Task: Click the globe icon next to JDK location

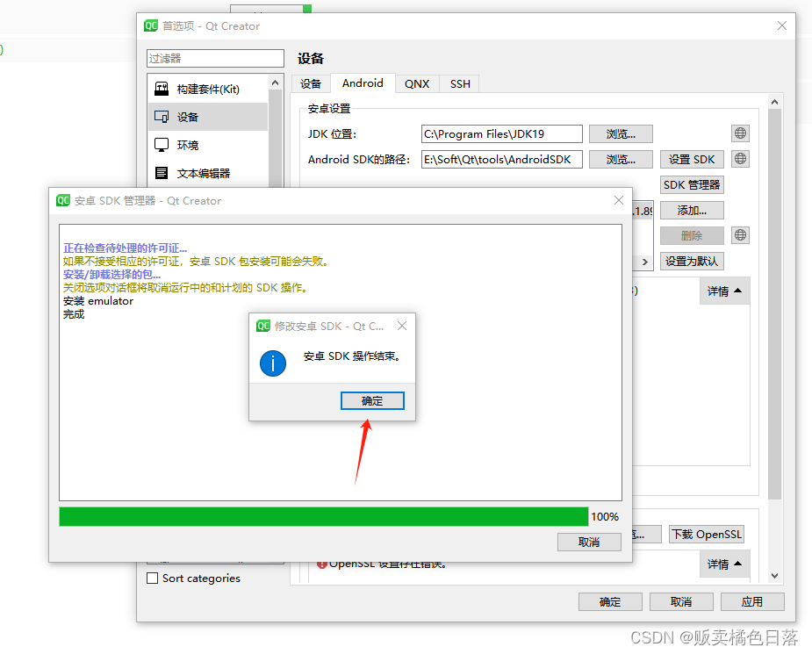Action: tap(740, 133)
